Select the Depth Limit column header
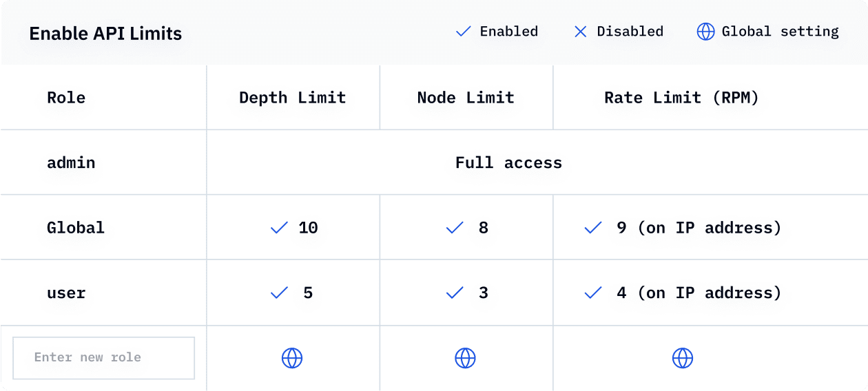 point(293,98)
